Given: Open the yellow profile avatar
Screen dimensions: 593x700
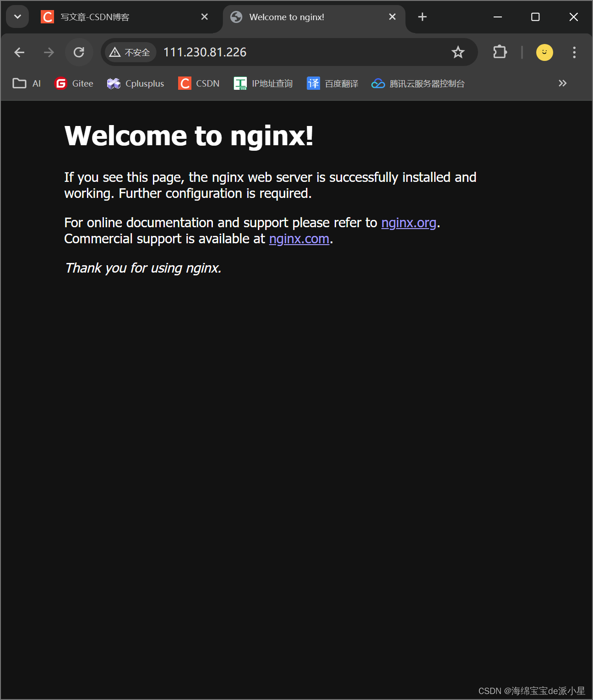Looking at the screenshot, I should (x=544, y=52).
